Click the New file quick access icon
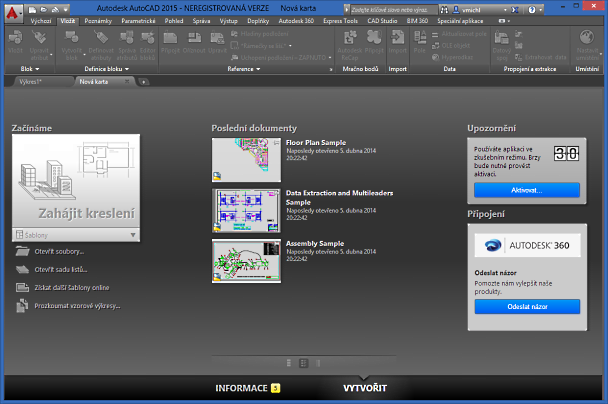 click(x=33, y=9)
